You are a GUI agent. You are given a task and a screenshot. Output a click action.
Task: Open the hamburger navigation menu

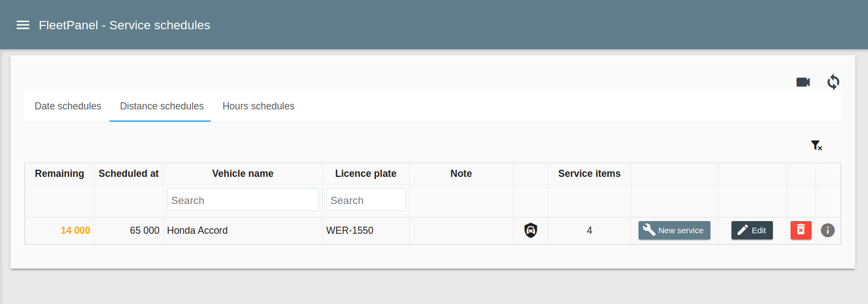[x=23, y=25]
